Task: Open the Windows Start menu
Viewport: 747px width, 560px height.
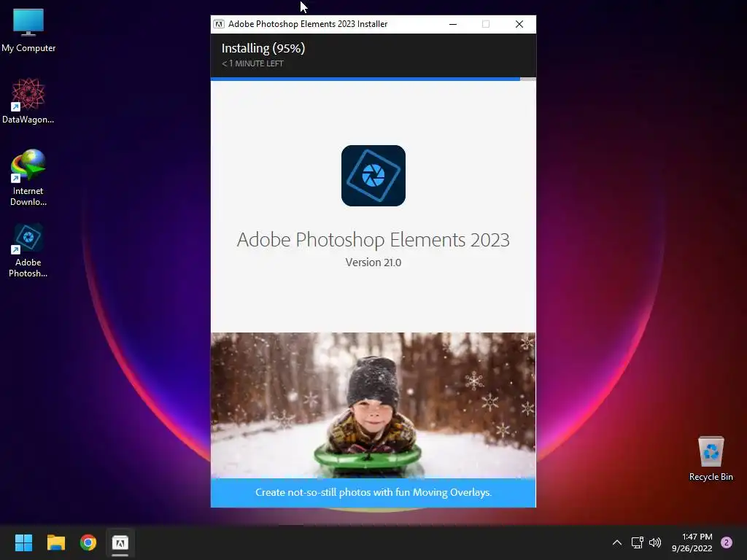Action: (x=23, y=542)
